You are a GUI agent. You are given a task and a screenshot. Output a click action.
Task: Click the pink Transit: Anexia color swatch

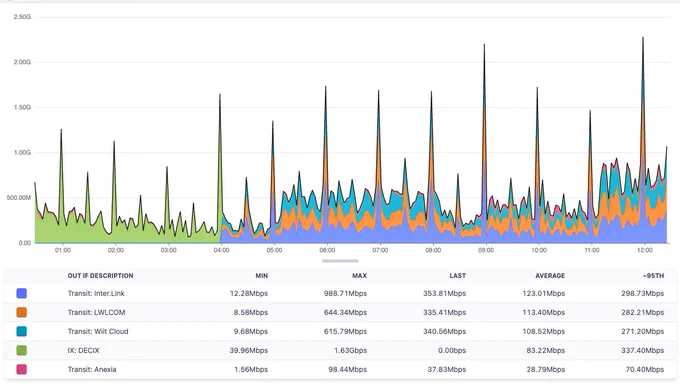21,370
